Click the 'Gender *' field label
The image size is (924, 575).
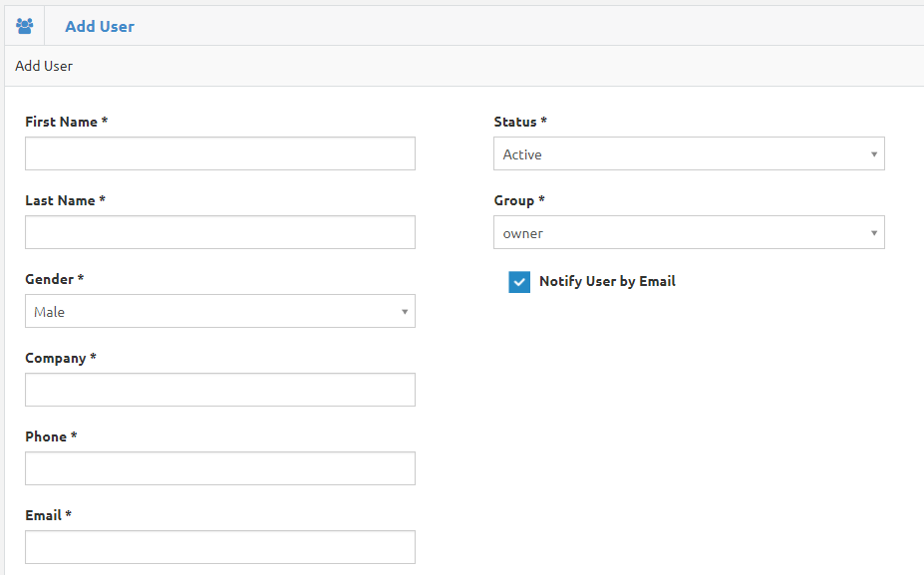point(54,279)
